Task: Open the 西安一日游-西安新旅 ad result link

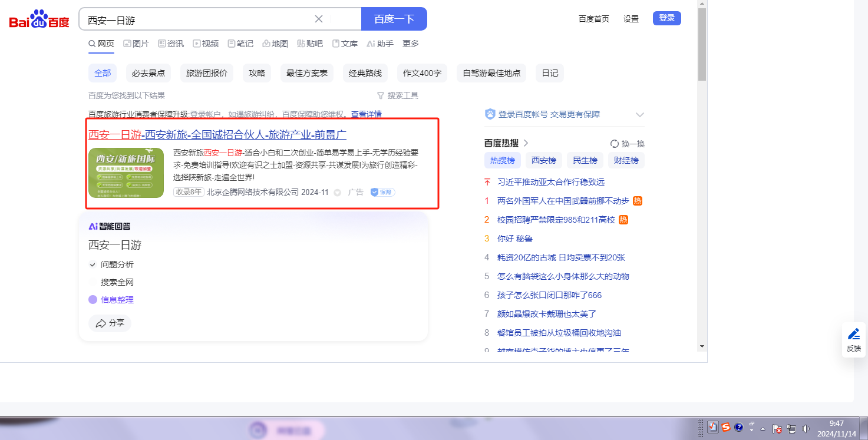Action: pos(217,135)
